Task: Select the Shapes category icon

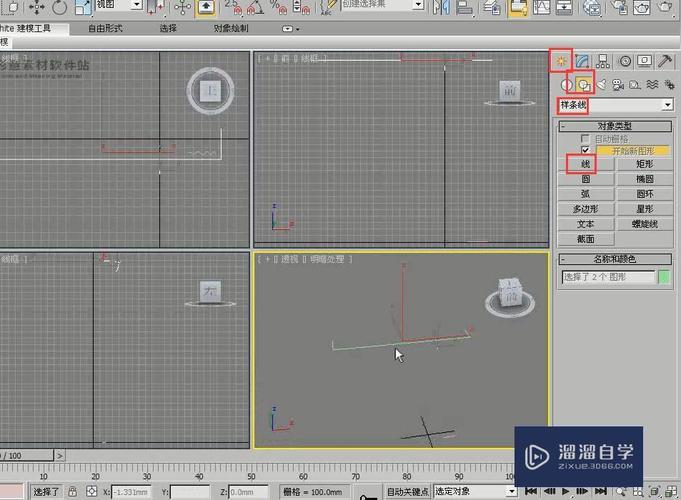Action: (583, 84)
